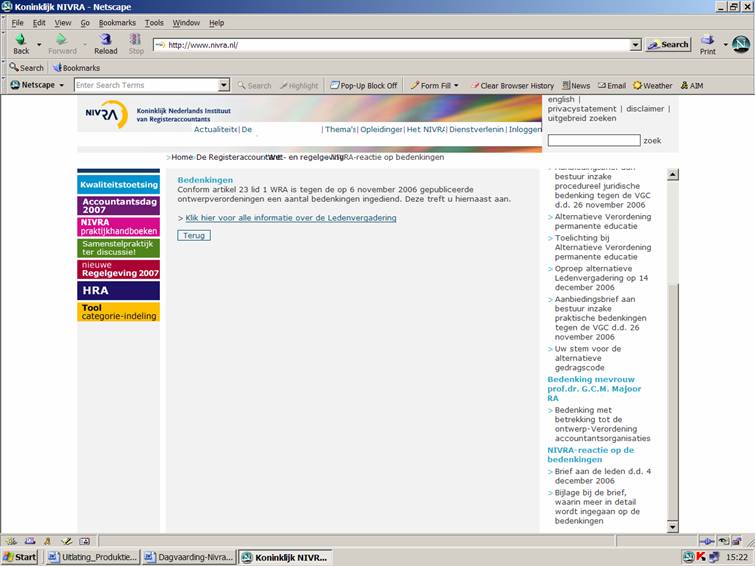The image size is (755, 566).
Task: Click the red K tray icon
Action: pos(701,557)
